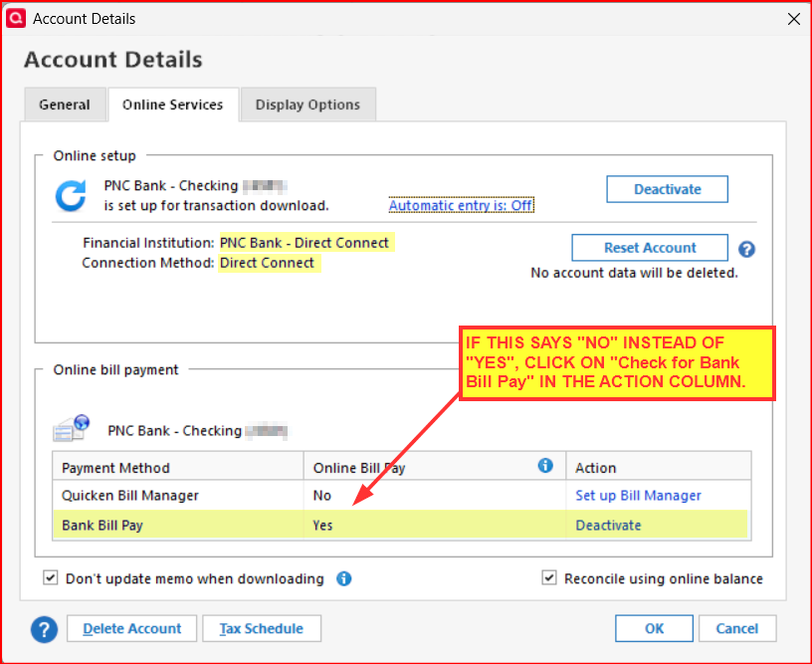Open help via the bottom-left question mark

coord(44,629)
